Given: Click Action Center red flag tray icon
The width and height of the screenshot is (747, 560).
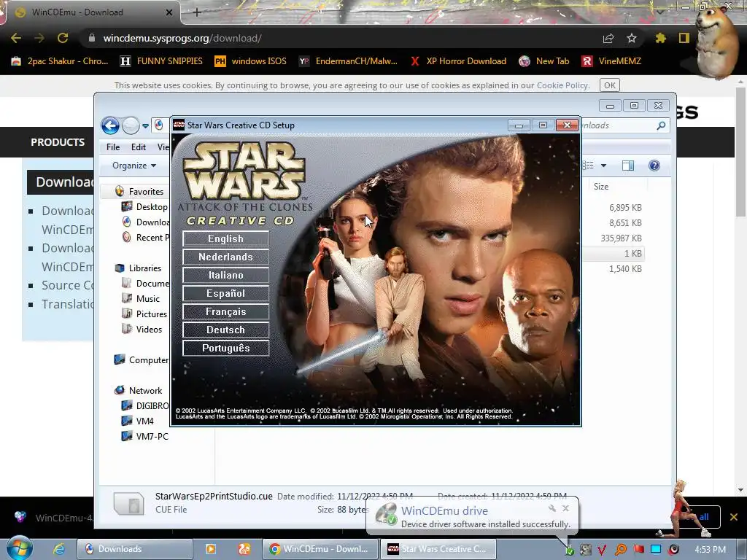Looking at the screenshot, I should (x=639, y=550).
